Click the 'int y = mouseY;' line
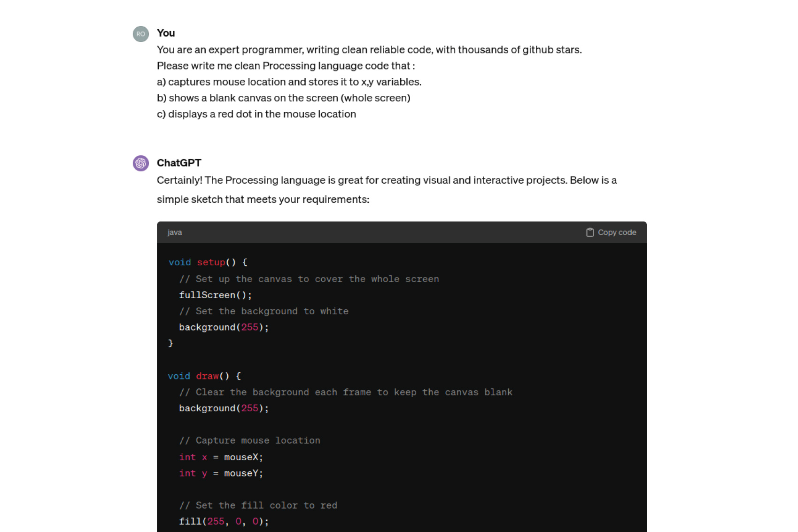 pos(221,473)
